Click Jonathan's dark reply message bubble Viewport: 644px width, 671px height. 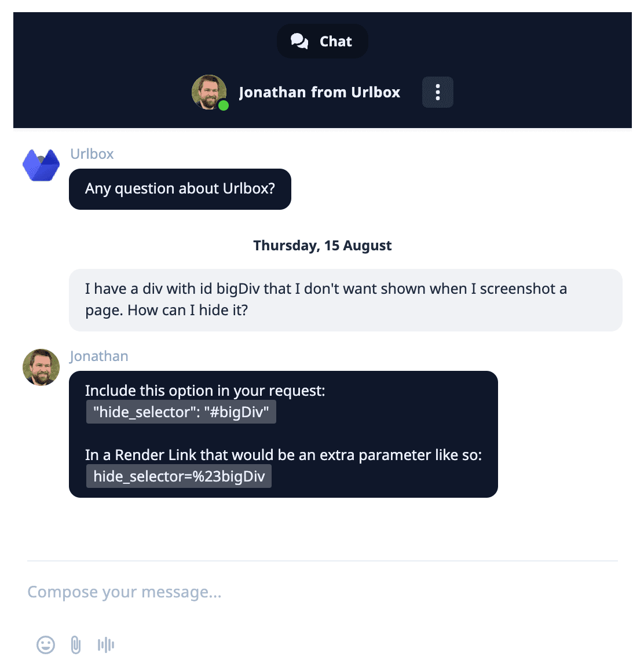coord(283,434)
